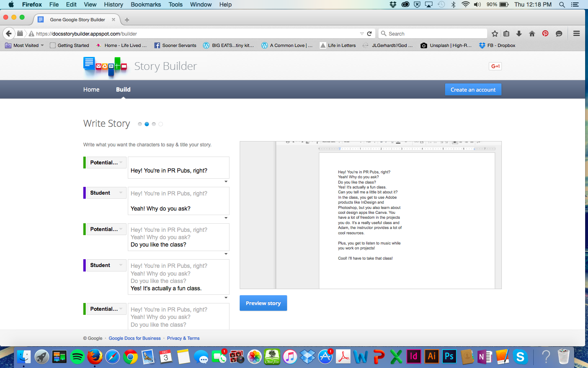Click the document preview thumbnail
This screenshot has height=368, width=588.
click(370, 215)
